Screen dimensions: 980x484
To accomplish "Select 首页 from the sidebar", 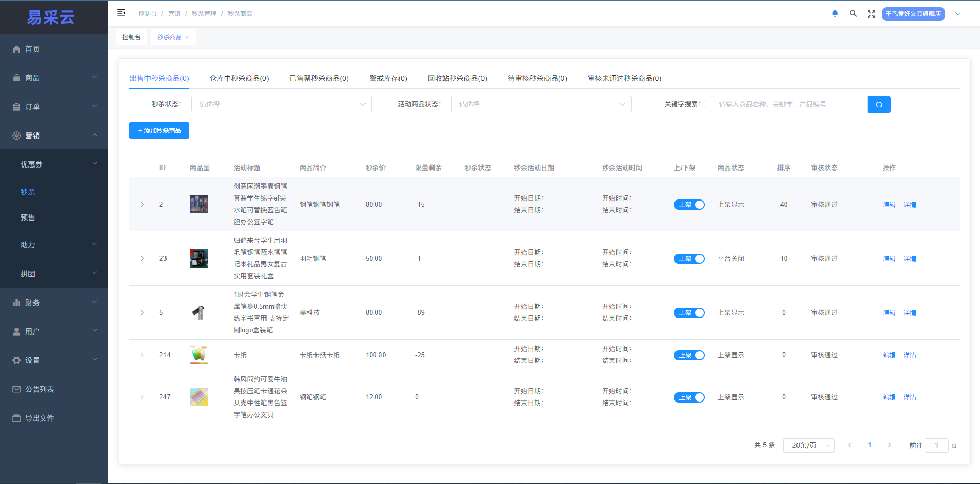I will point(32,49).
